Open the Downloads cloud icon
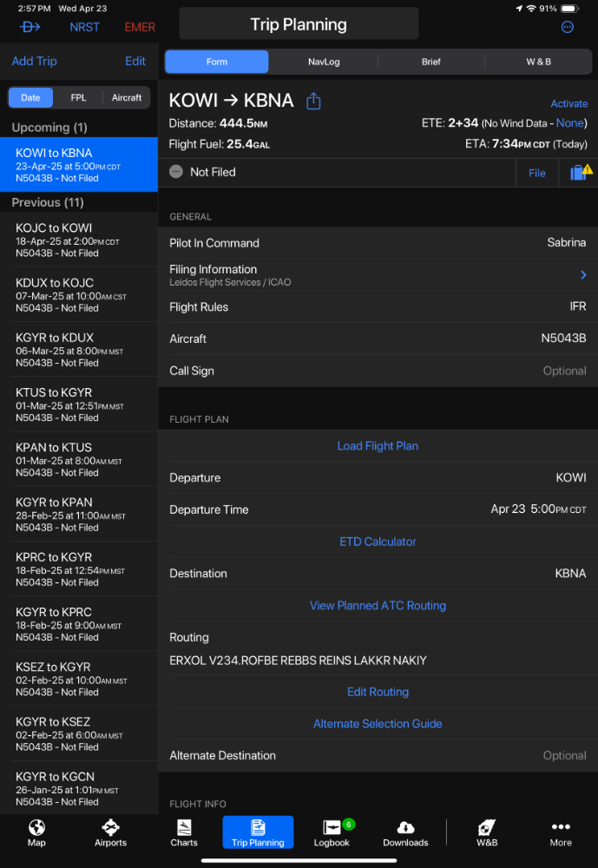598x868 pixels. click(x=406, y=827)
